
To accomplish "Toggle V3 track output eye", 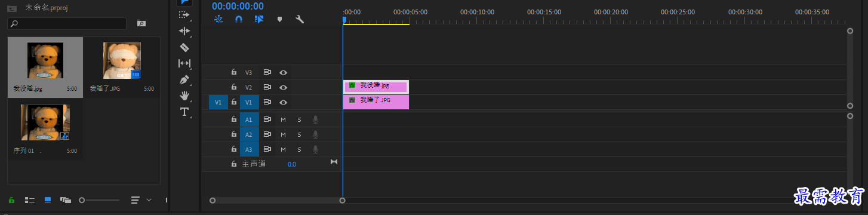I will 284,72.
